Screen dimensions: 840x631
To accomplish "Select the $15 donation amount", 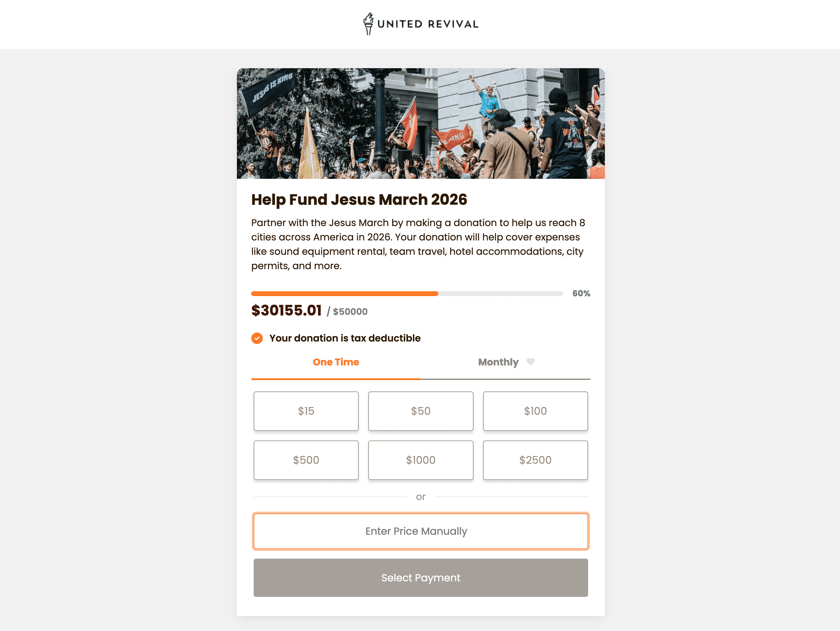I will tap(306, 411).
